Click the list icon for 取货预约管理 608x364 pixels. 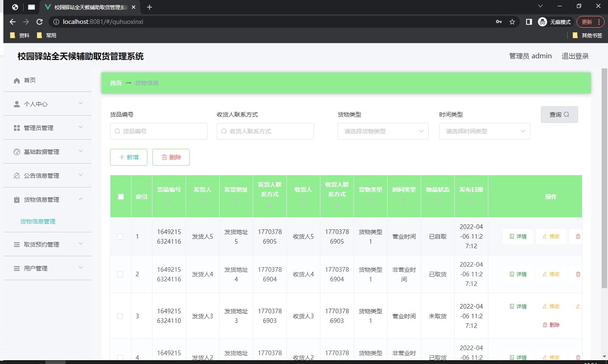pos(17,244)
